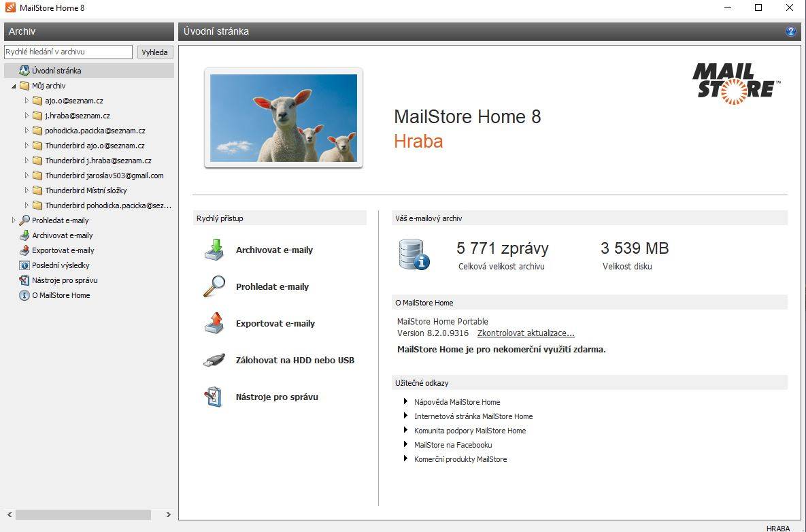
Task: Click the sidebar Nástroje pro správu icon
Action: [24, 280]
